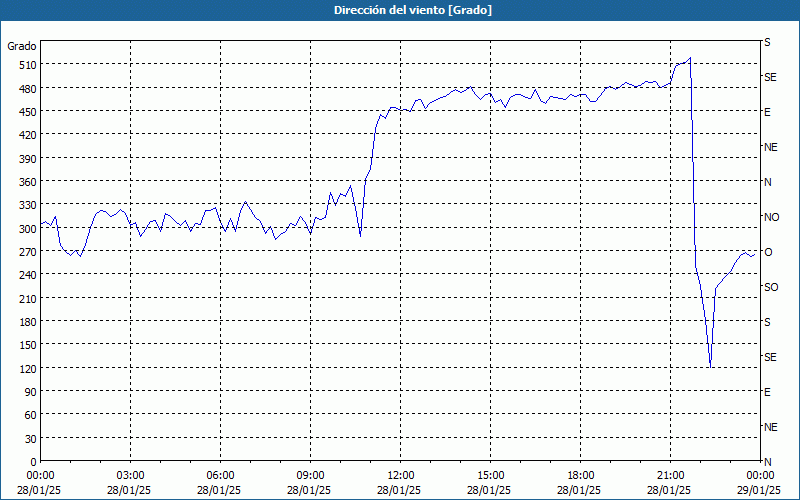This screenshot has width=800, height=500.
Task: Click the 150 tick label
Action: point(28,345)
